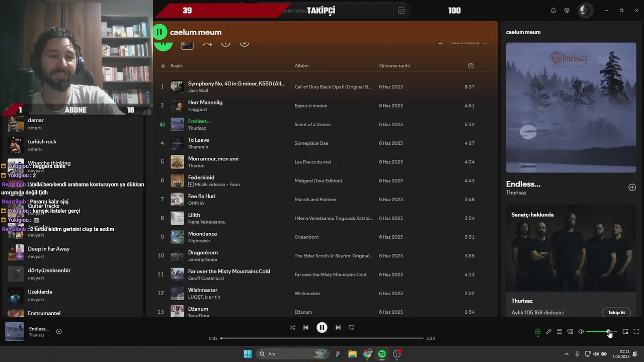The image size is (644, 362).
Task: Open the friend activity icon in top bar
Action: click(567, 11)
